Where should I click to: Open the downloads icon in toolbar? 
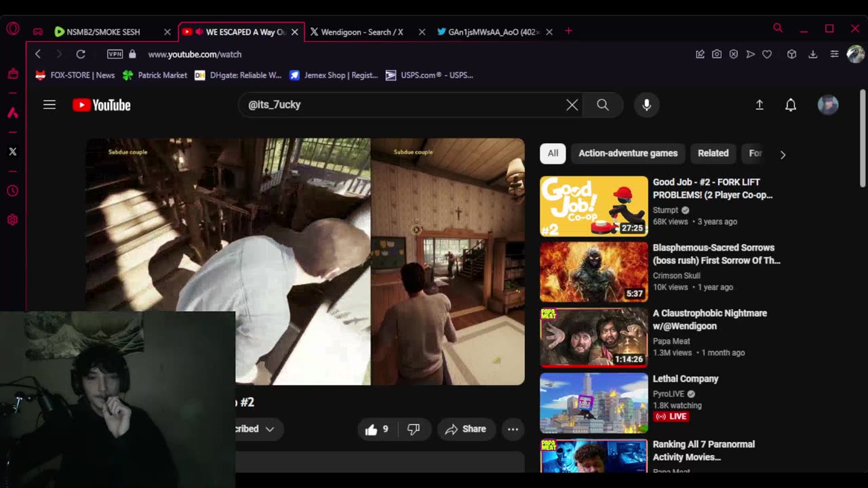click(812, 54)
